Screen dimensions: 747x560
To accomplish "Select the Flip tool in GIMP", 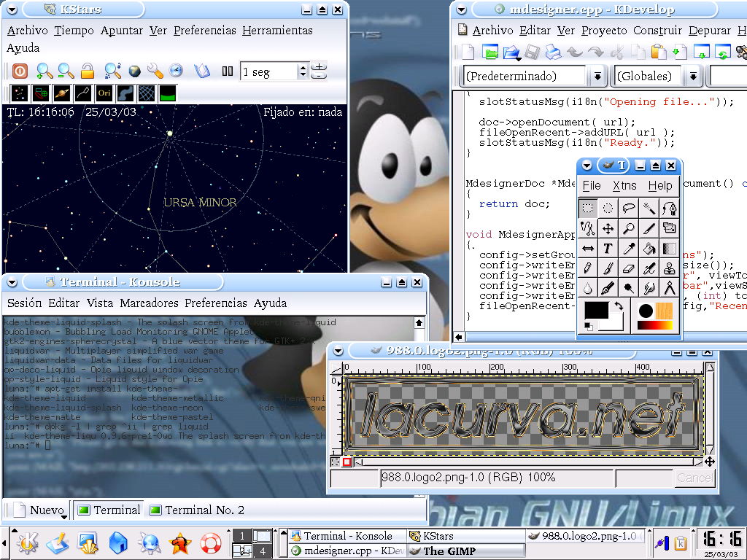I will (x=588, y=248).
